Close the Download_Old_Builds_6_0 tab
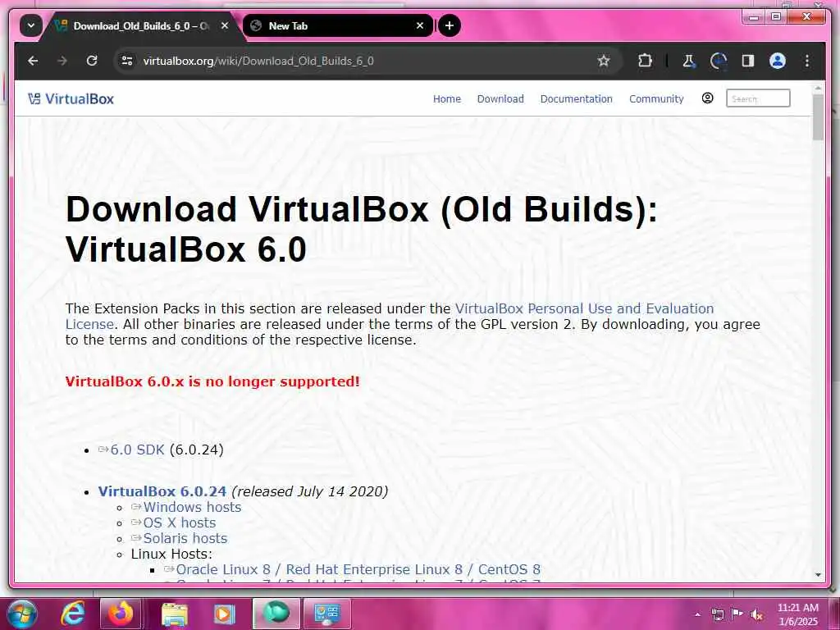 tap(225, 25)
